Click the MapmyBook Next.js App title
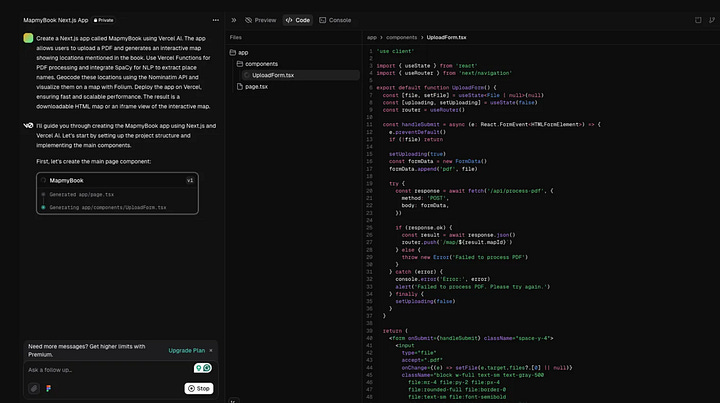Image resolution: width=720 pixels, height=403 pixels. click(56, 20)
